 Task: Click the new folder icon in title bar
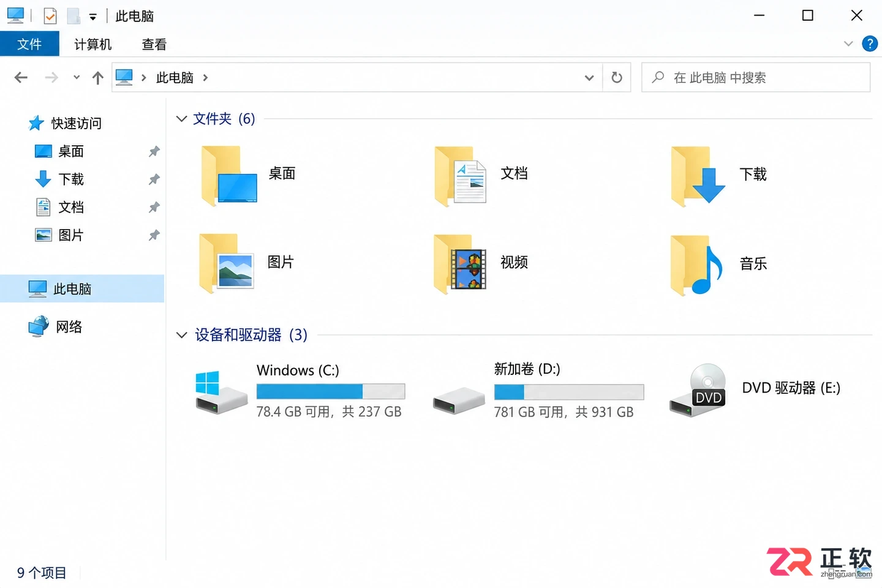point(73,16)
